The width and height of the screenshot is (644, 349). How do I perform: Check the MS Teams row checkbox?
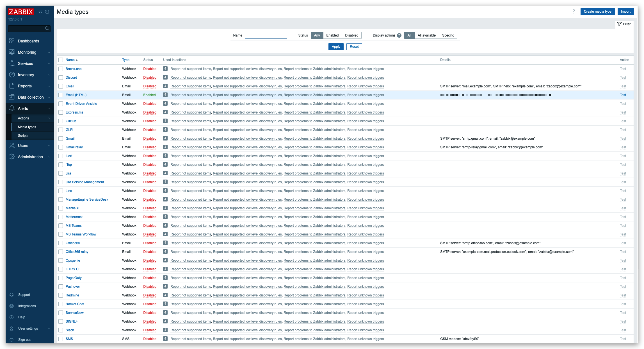click(61, 226)
